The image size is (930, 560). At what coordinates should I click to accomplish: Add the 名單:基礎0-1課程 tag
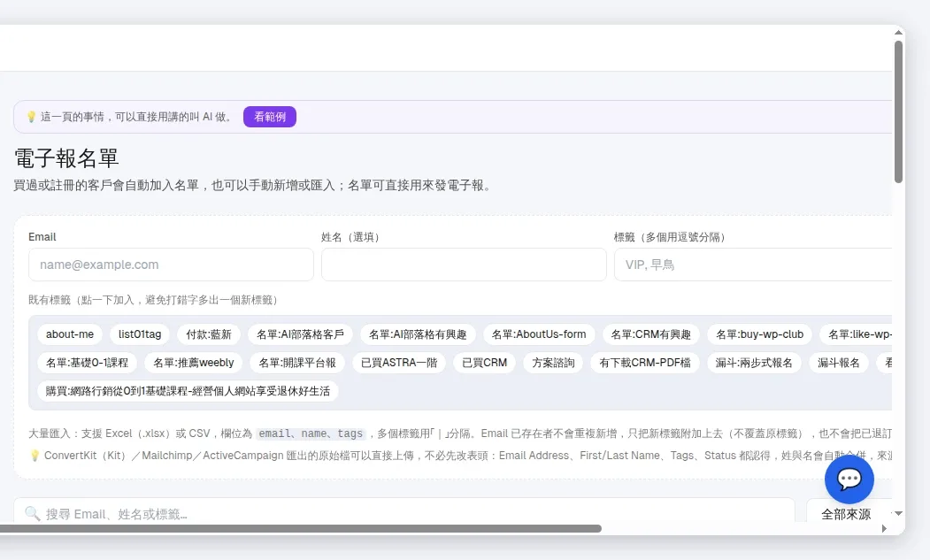(x=88, y=363)
